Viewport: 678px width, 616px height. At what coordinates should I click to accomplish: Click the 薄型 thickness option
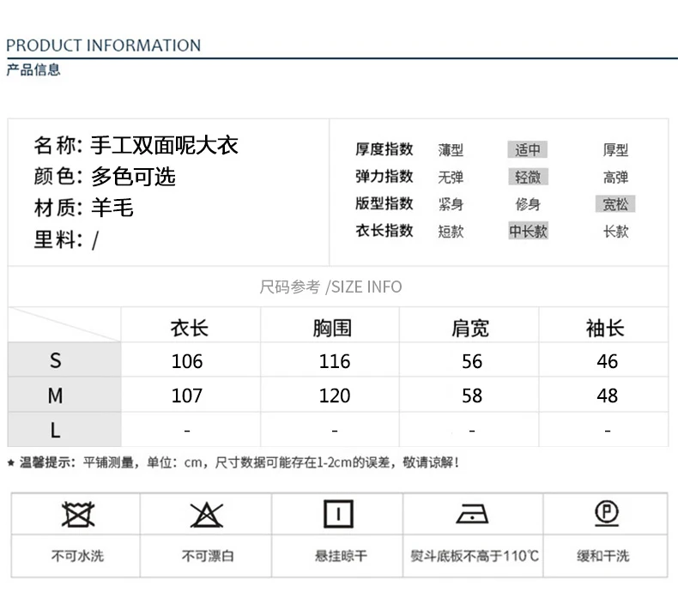451,150
